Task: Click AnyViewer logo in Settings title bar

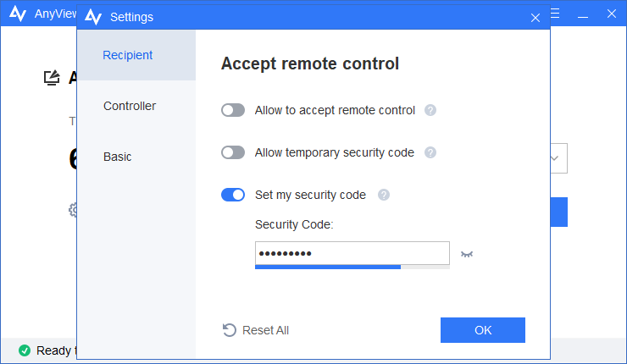Action: (94, 17)
